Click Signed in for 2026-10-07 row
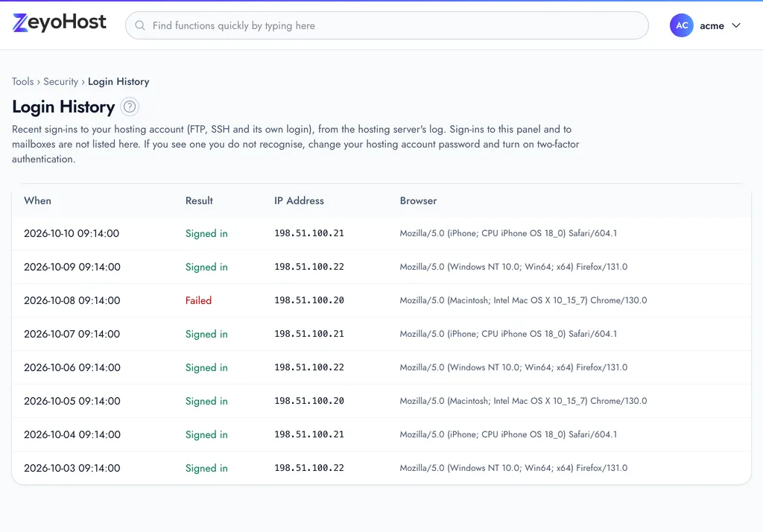763x532 pixels. point(206,335)
